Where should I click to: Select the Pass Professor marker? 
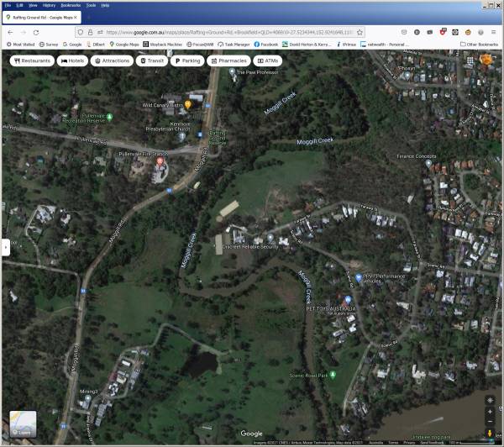[x=232, y=71]
